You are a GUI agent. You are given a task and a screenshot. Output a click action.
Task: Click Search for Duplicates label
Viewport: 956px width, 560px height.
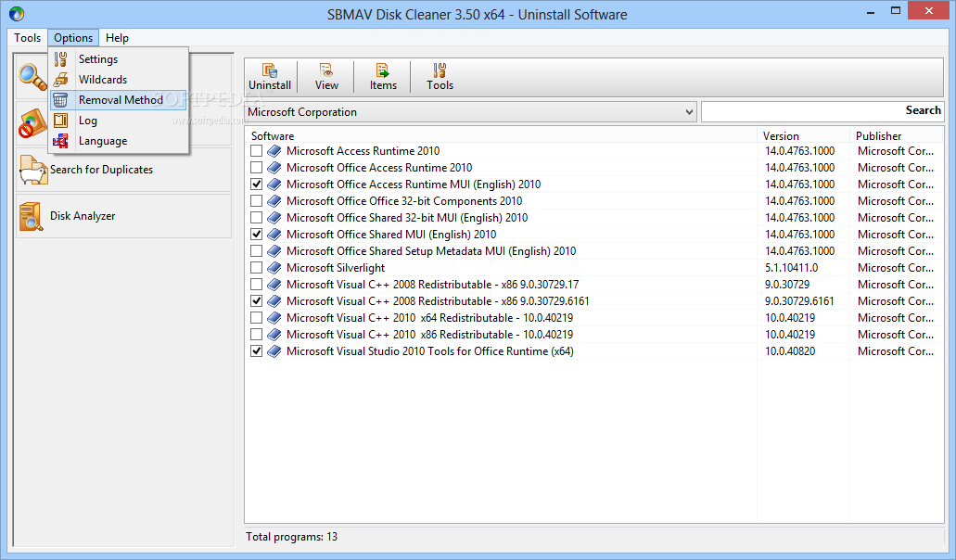pyautogui.click(x=101, y=170)
